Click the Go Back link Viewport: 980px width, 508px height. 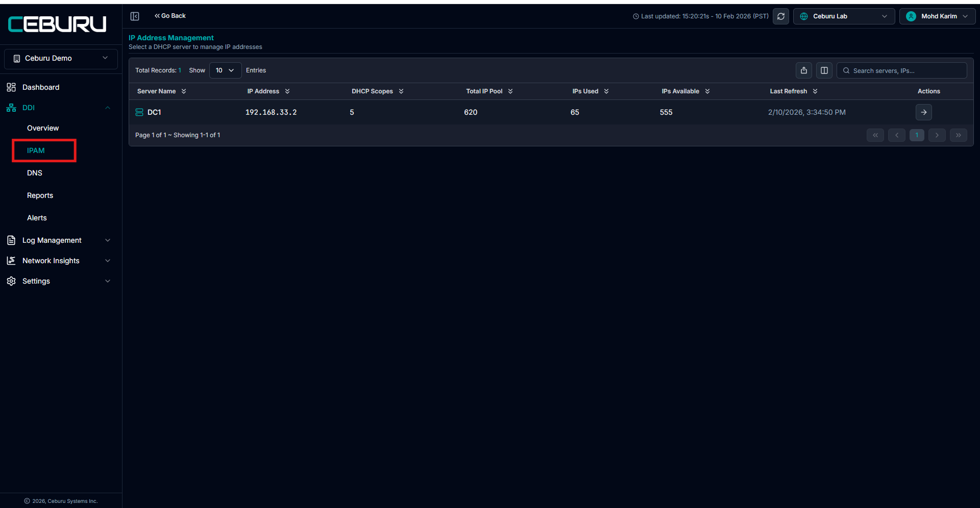[170, 16]
